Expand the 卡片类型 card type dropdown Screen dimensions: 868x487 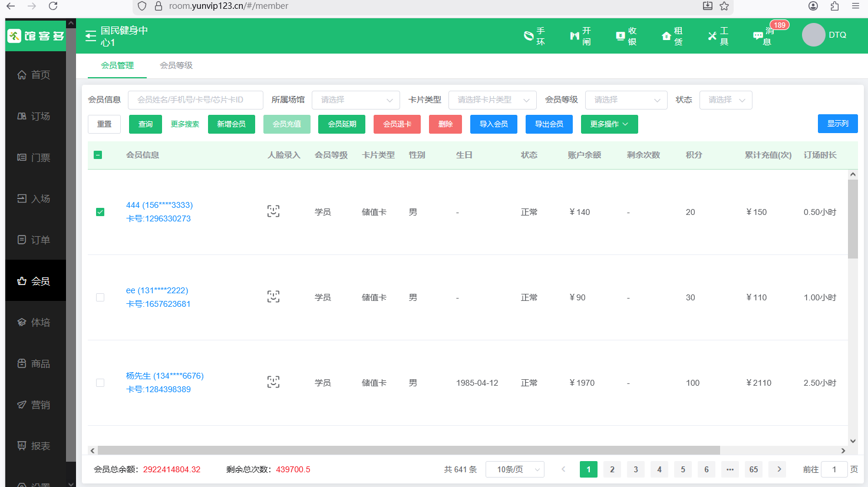[x=492, y=100]
